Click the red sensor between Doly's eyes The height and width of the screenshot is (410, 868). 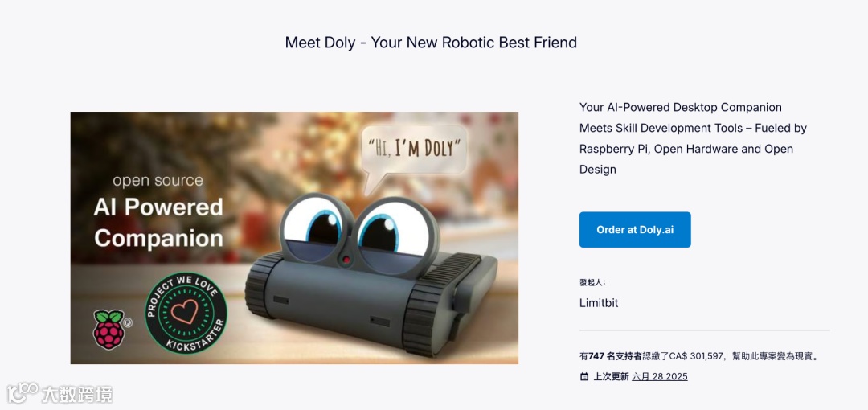click(346, 259)
